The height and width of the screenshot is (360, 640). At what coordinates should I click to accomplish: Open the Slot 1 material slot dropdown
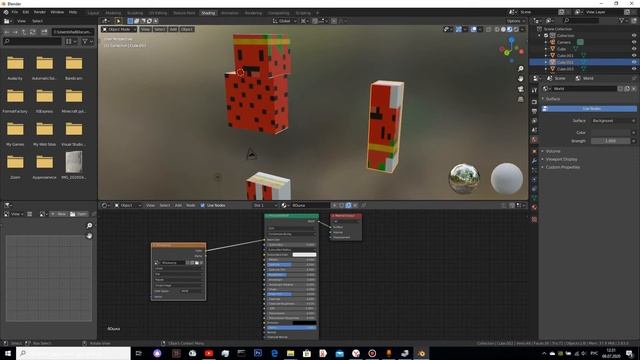(x=265, y=205)
